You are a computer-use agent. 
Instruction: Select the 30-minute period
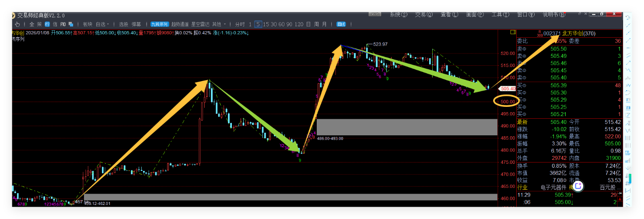click(x=273, y=24)
